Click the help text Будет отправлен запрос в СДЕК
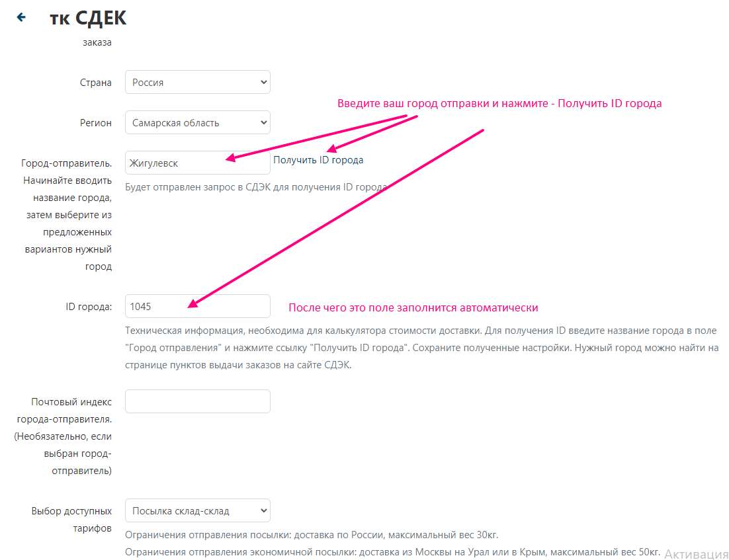 coord(256,187)
